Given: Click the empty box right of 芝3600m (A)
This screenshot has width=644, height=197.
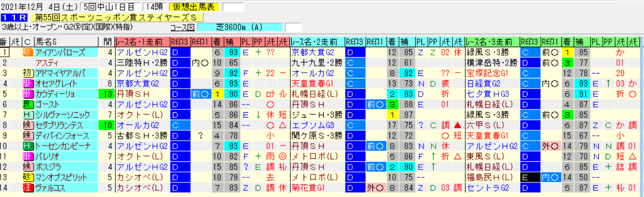Looking at the screenshot, I should (x=293, y=27).
